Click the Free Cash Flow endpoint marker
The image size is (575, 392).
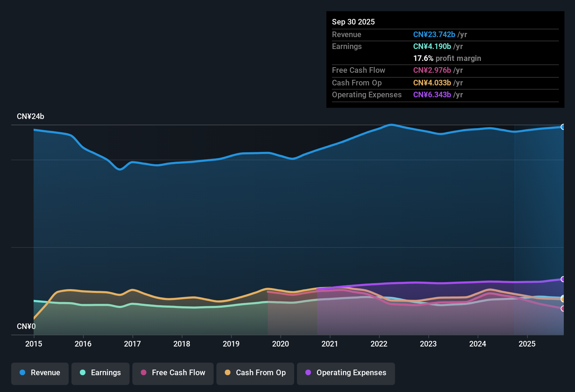563,308
